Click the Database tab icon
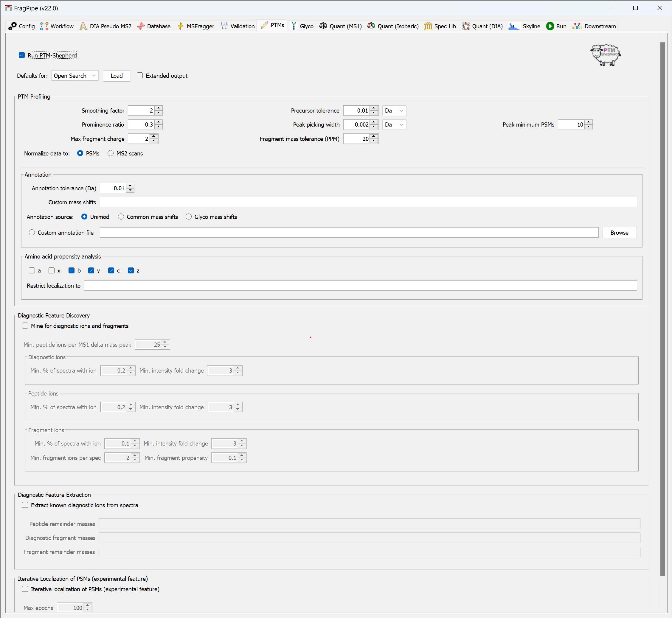672x618 pixels. coord(141,26)
